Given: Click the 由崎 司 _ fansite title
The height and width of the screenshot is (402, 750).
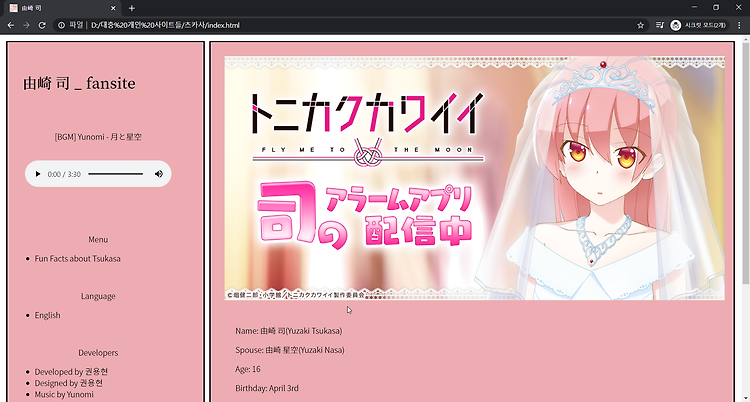Looking at the screenshot, I should (x=79, y=84).
